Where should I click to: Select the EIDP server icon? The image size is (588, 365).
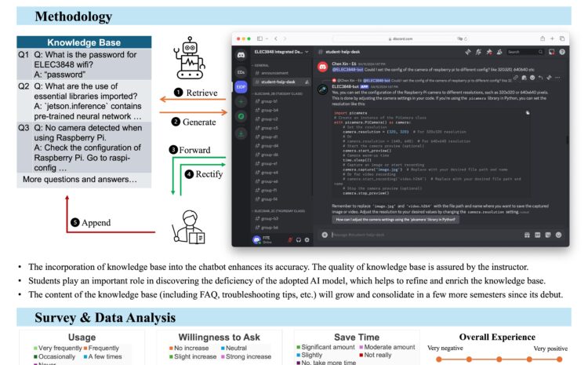(x=241, y=87)
